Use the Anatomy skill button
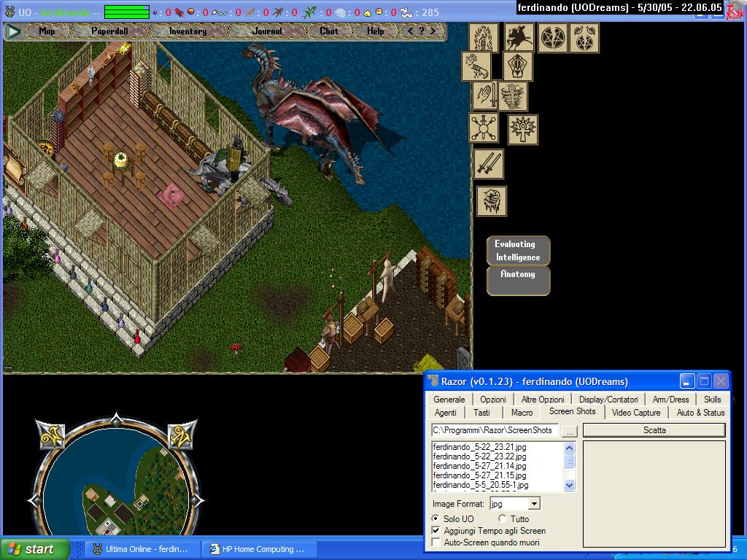The width and height of the screenshot is (747, 560). (x=518, y=281)
